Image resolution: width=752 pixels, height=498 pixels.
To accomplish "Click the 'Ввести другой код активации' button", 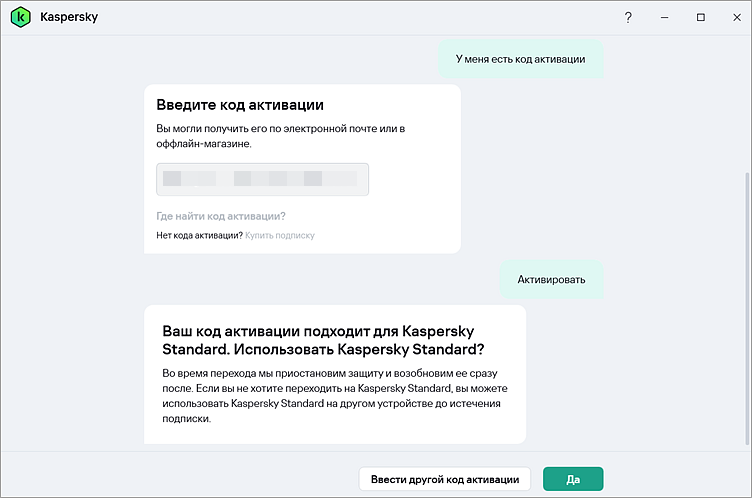I will point(445,479).
